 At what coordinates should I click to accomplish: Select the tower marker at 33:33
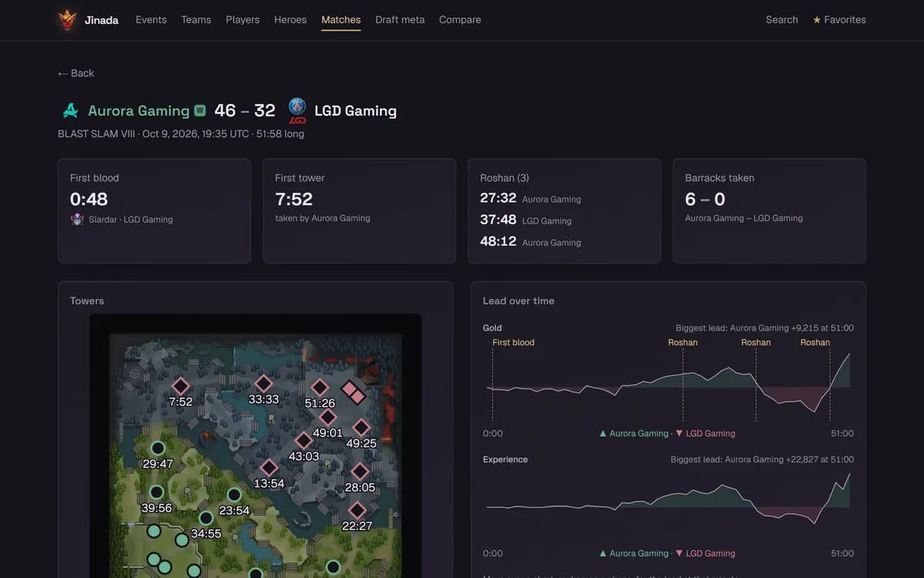pyautogui.click(x=263, y=383)
